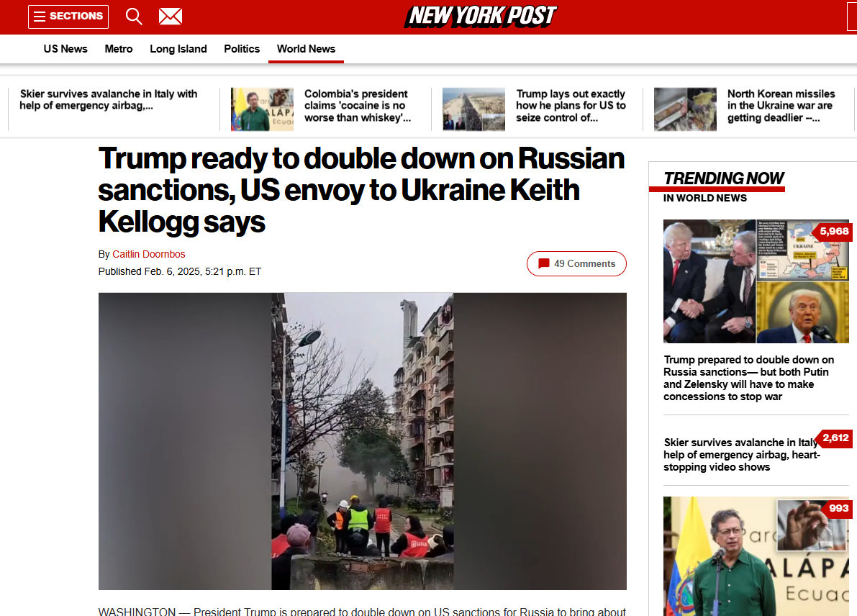Open trending Trump Russia sanctions headline
Image resolution: width=857 pixels, height=616 pixels.
coord(748,379)
